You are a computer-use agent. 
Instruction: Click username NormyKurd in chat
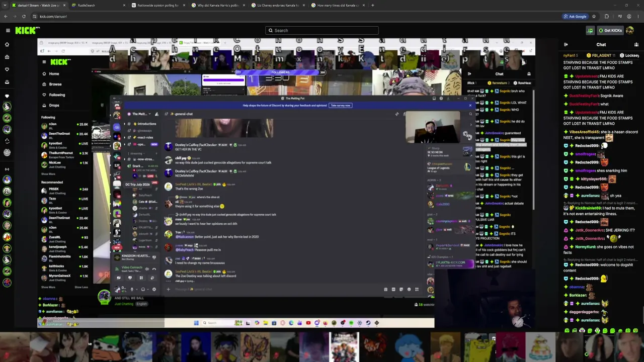pos(585,247)
